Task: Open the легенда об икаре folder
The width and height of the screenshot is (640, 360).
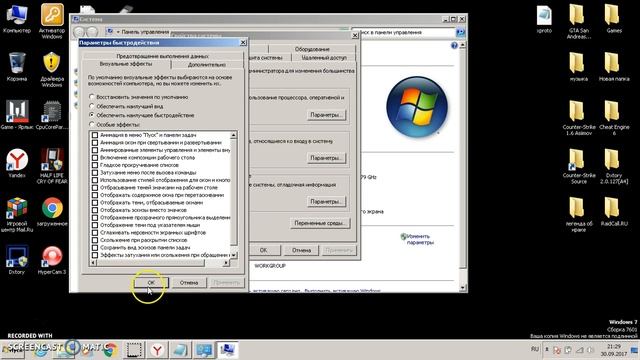Action: pos(579,214)
